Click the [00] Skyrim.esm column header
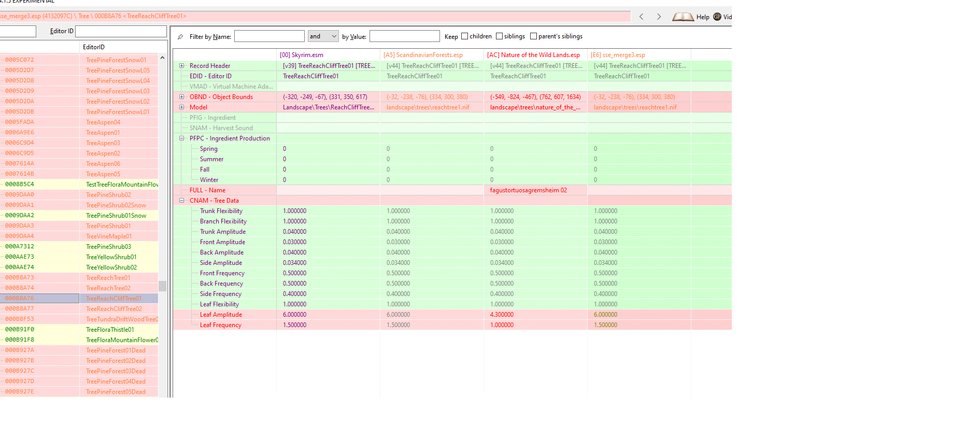980x437 pixels. tap(328, 55)
